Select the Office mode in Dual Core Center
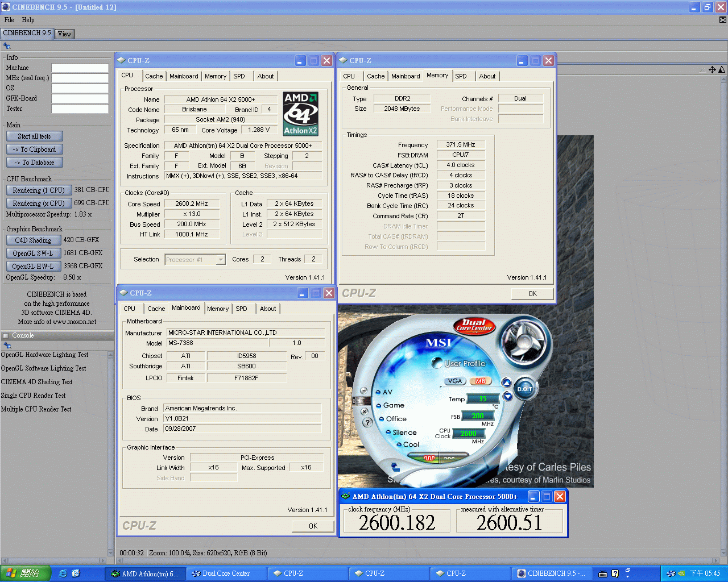The image size is (728, 582). tap(392, 419)
